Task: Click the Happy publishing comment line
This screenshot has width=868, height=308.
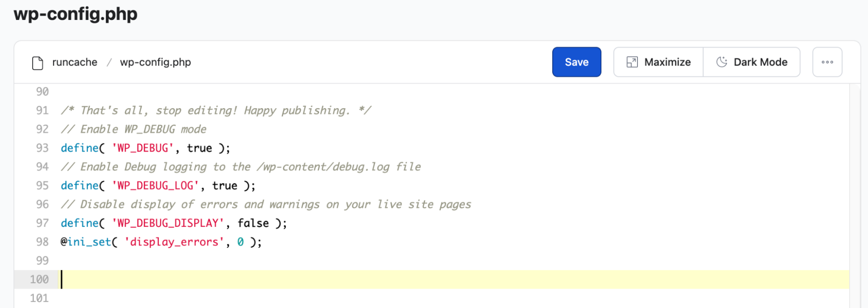Action: [x=216, y=111]
